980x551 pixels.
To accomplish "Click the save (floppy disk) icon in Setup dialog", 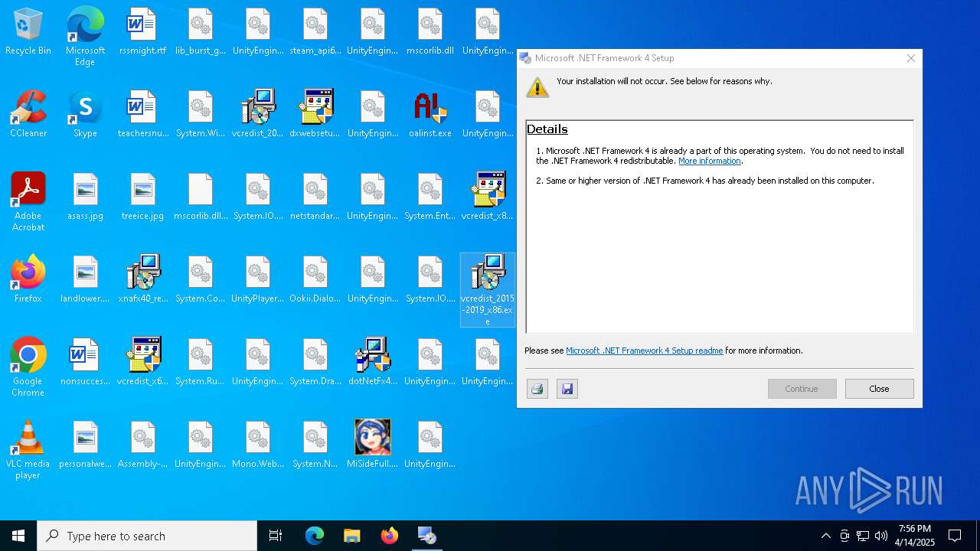I will pos(567,389).
